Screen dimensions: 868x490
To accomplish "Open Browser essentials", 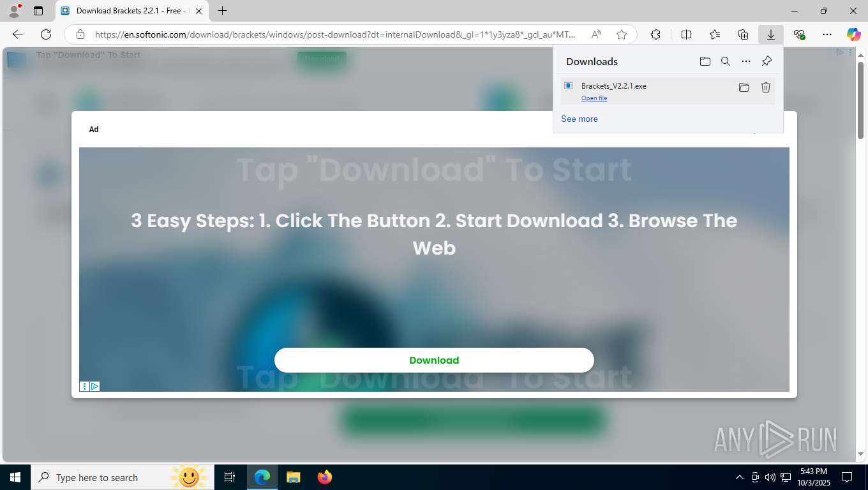I will pos(799,34).
